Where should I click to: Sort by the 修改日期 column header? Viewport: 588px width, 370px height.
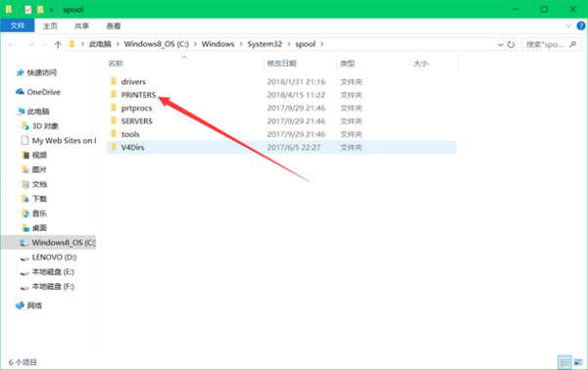[281, 64]
